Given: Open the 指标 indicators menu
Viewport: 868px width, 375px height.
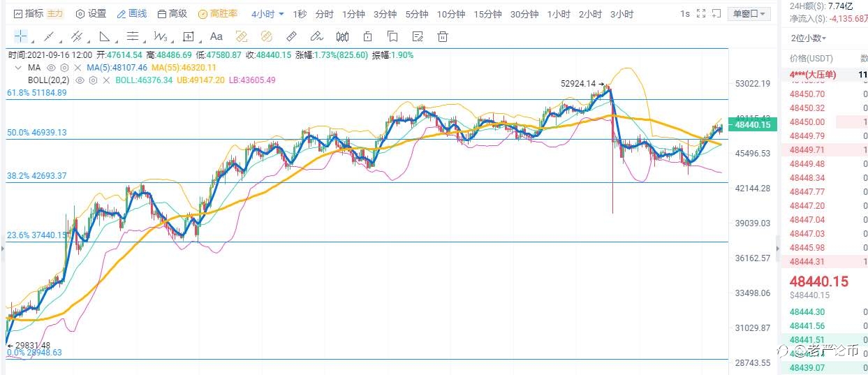Looking at the screenshot, I should (29, 13).
